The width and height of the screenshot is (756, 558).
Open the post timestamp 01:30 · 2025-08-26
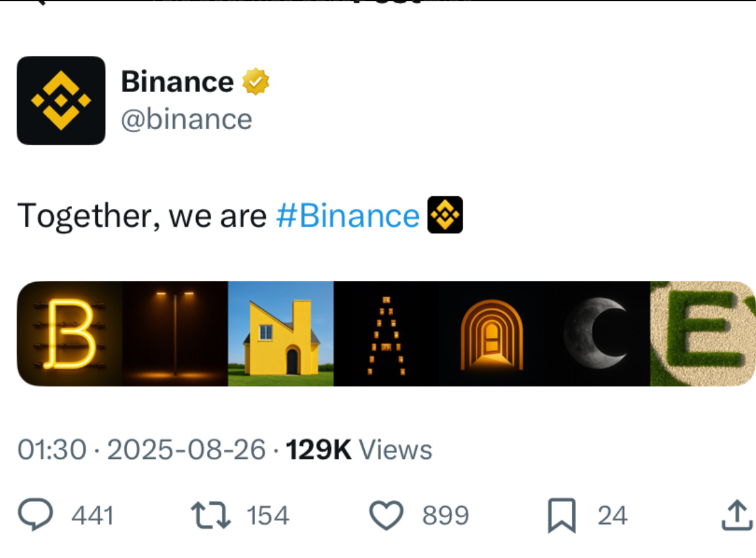click(142, 450)
